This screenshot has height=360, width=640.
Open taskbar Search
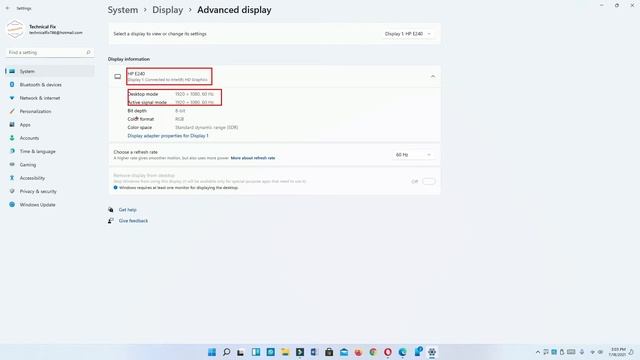[x=227, y=352]
